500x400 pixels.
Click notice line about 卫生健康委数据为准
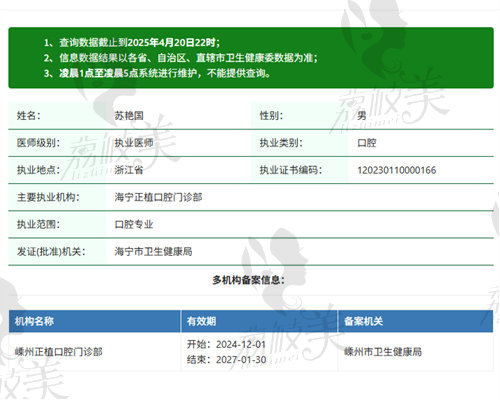pos(180,58)
